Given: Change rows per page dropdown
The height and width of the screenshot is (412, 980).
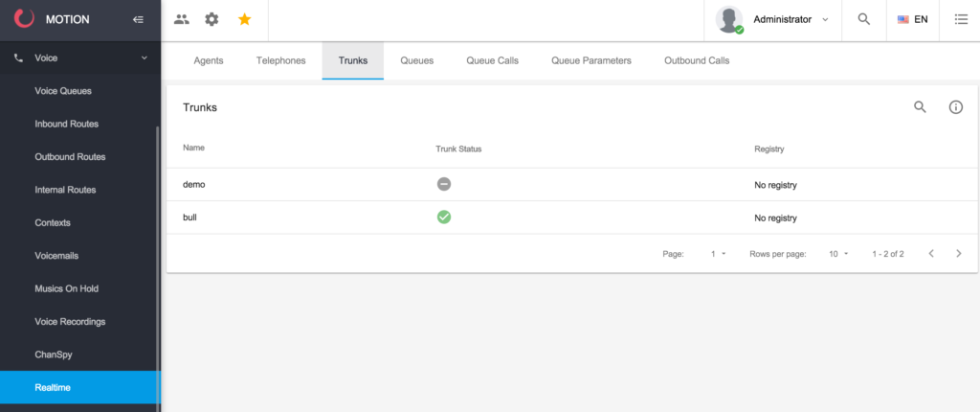Looking at the screenshot, I should (x=838, y=254).
